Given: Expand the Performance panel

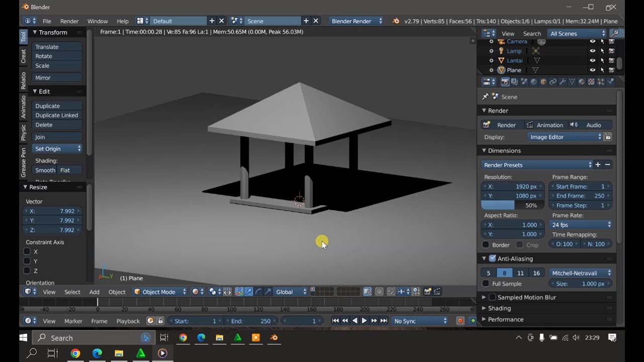Looking at the screenshot, I should tap(506, 319).
